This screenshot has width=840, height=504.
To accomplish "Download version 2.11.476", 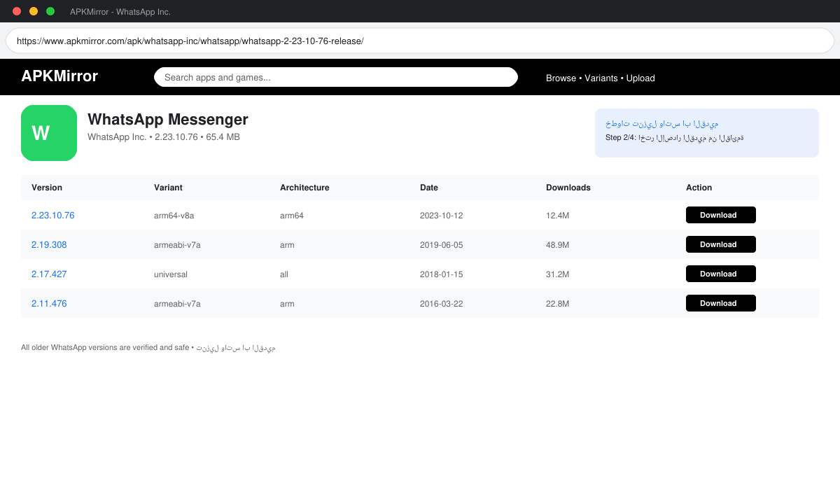I will (x=721, y=303).
